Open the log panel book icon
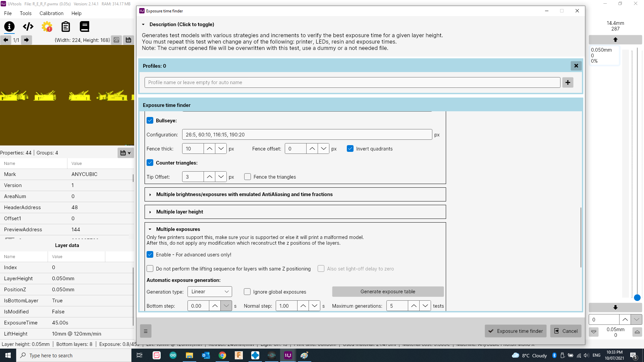The height and width of the screenshot is (362, 644). coord(85,26)
